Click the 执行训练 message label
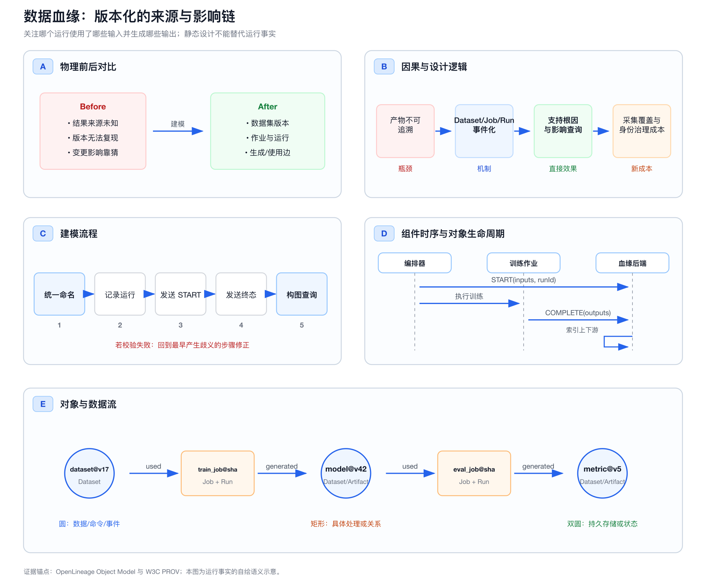The height and width of the screenshot is (588, 706). (x=469, y=296)
